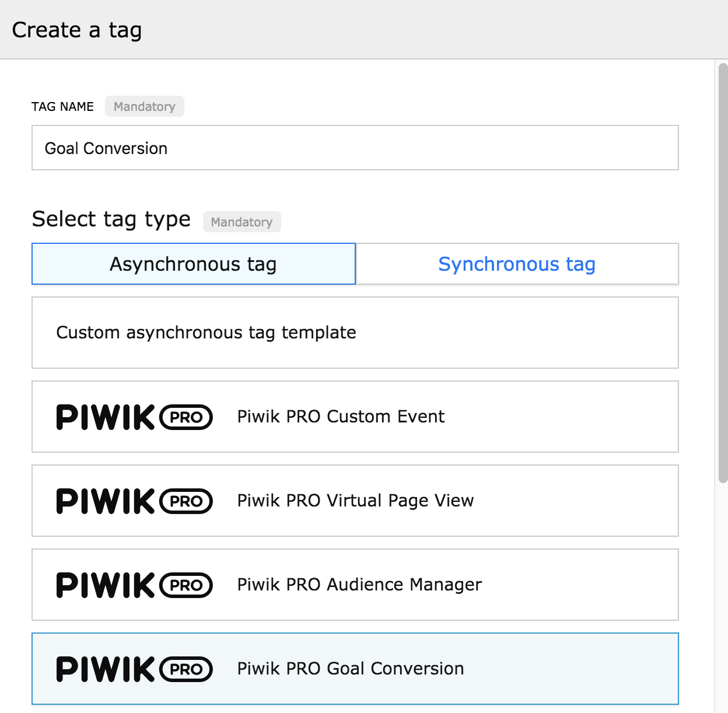The height and width of the screenshot is (713, 728).
Task: Select Piwik PRO Audience Manager template
Action: (355, 585)
